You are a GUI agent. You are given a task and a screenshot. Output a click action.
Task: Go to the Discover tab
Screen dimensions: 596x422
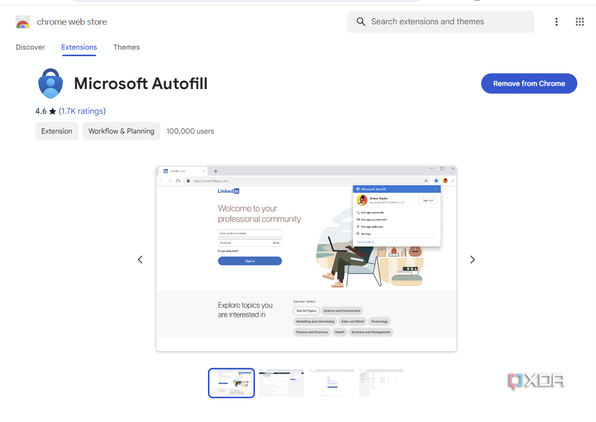[30, 47]
